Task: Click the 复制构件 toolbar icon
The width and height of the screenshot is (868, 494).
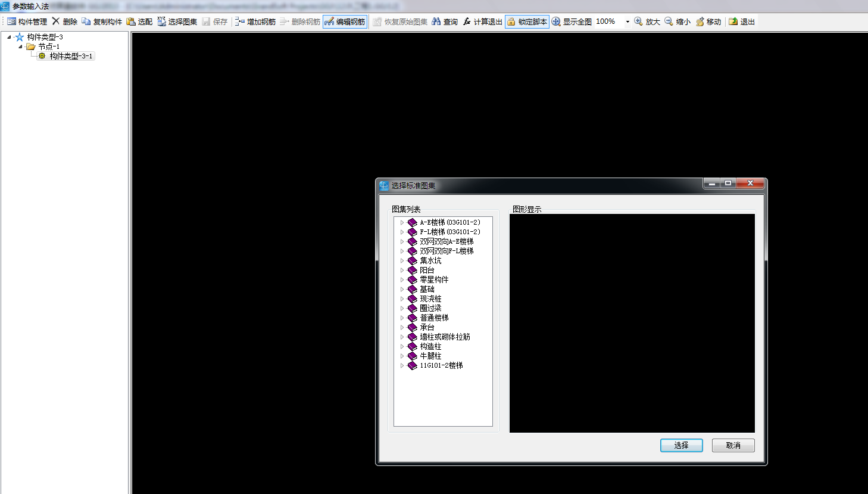Action: [x=86, y=21]
